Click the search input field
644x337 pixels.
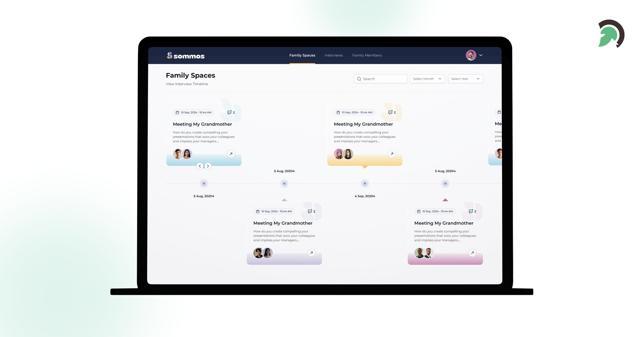(380, 78)
